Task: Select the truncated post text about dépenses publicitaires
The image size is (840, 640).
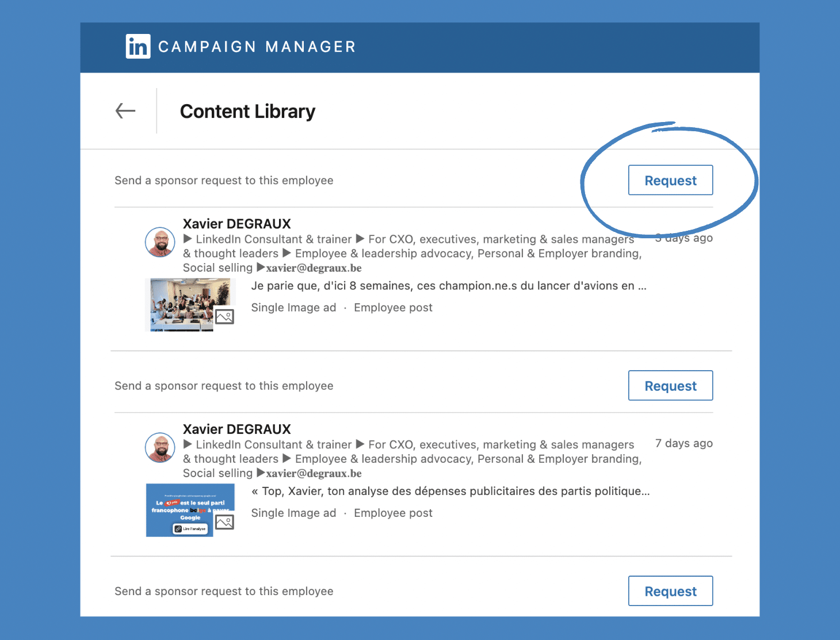Action: 450,491
